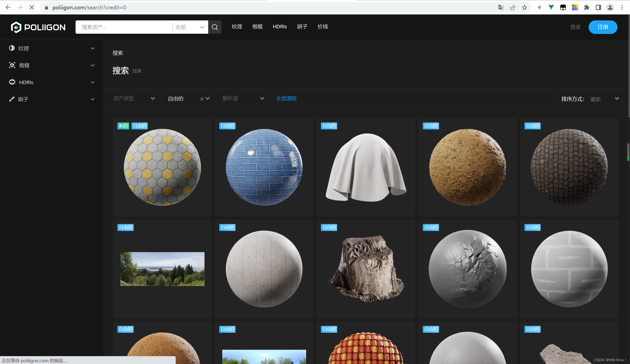Bookmark this page with star icon
630x364 pixels.
click(x=524, y=7)
